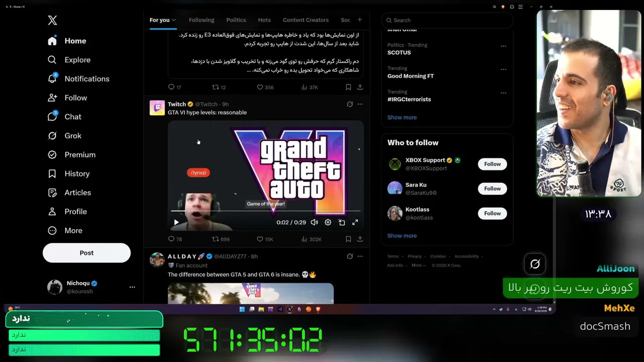644x362 pixels.
Task: Expand the GTA VI video to fullscreen
Action: pos(355,222)
